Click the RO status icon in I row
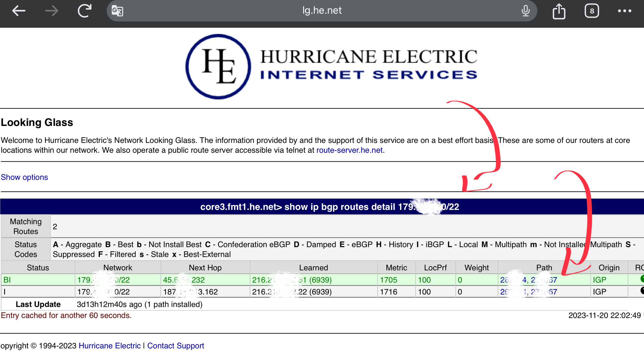The height and width of the screenshot is (357, 644). (642, 291)
